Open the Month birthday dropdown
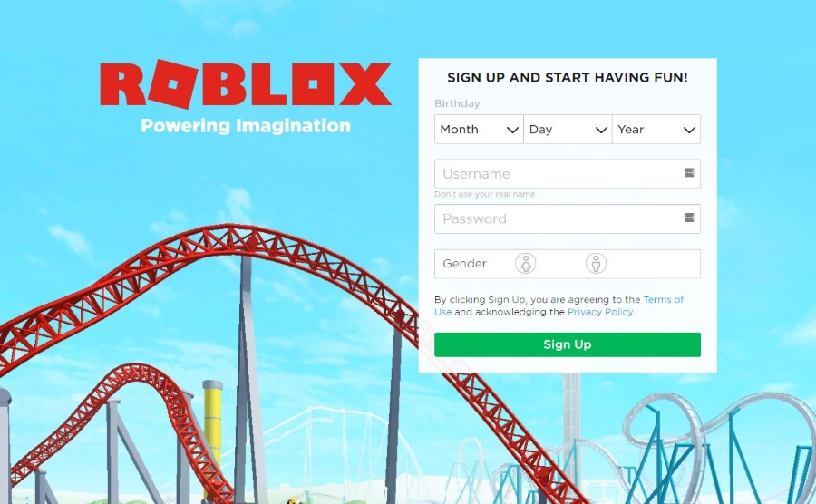The height and width of the screenshot is (504, 816). (479, 129)
